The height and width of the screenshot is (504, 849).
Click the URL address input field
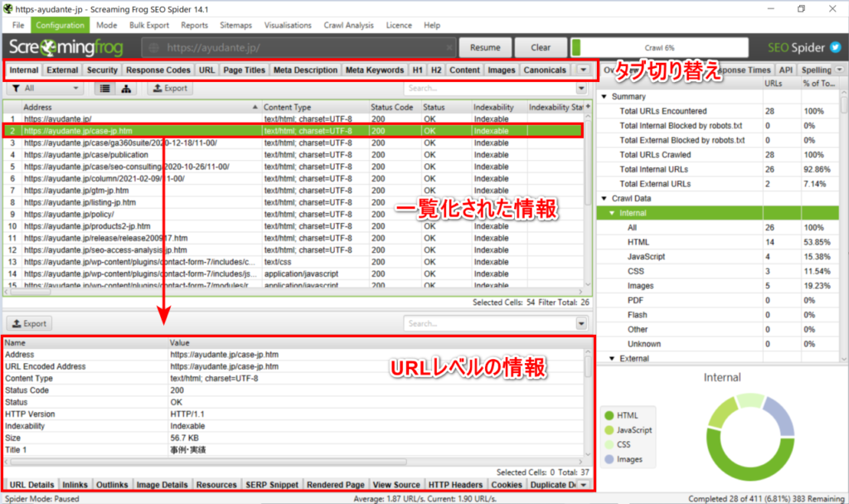[298, 47]
